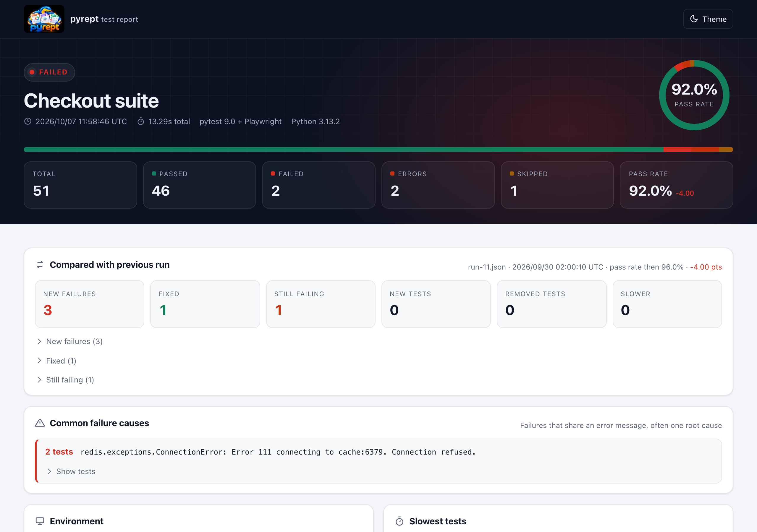Screen dimensions: 757x532
Task: Click the redis ConnectionError message text
Action: click(278, 452)
